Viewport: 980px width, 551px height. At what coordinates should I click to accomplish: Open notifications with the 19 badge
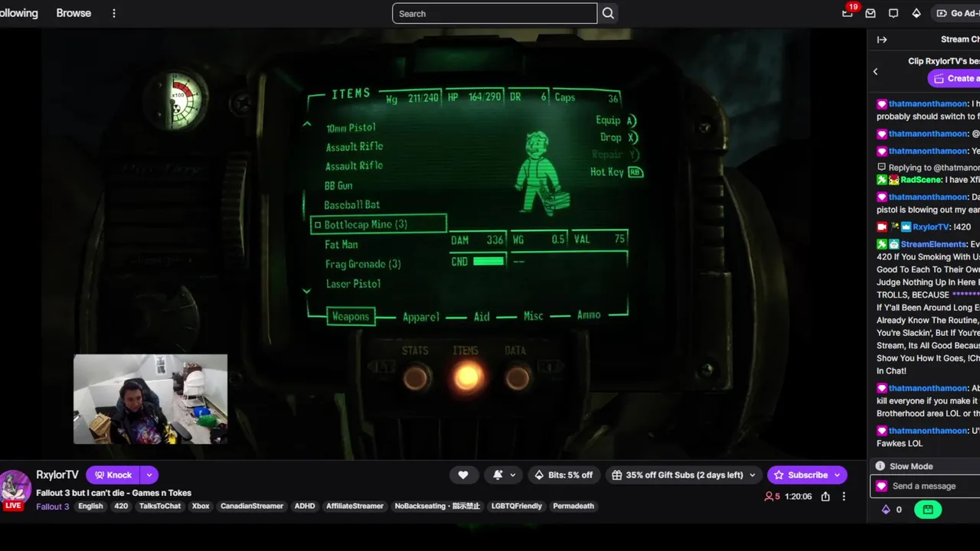click(848, 13)
